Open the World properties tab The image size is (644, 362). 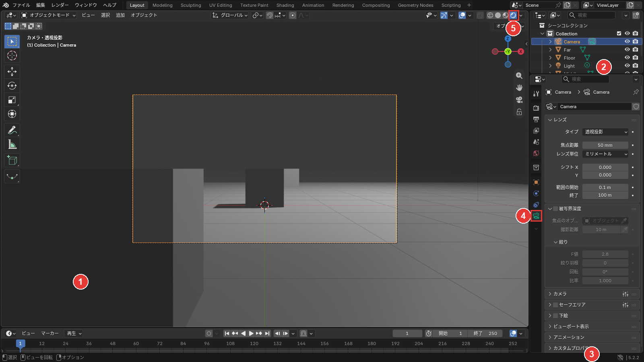[536, 153]
